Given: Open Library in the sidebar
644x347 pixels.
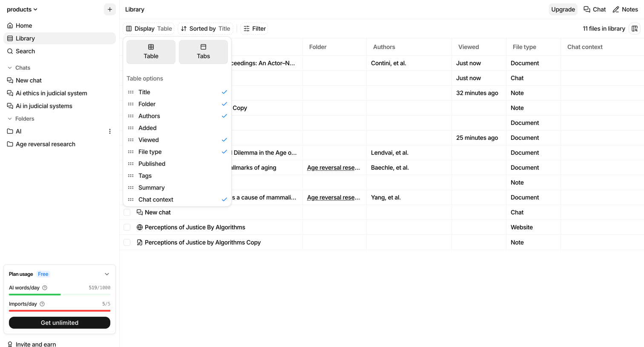Looking at the screenshot, I should click(60, 38).
